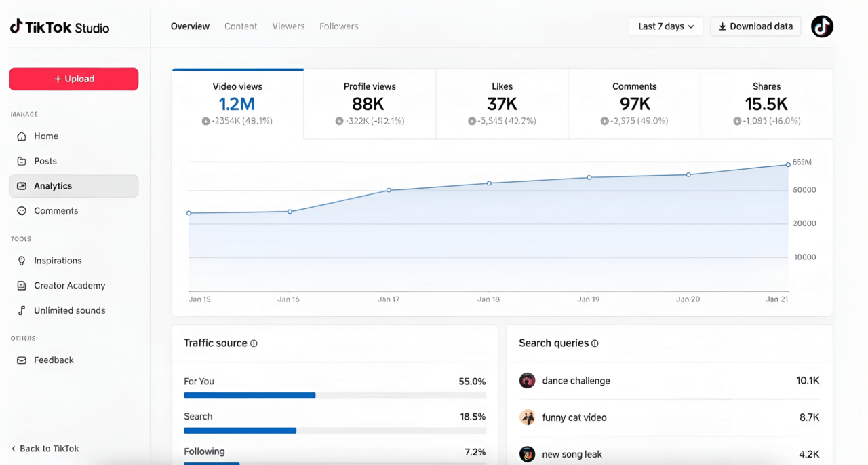Open the TikTok profile avatar
This screenshot has height=465, width=868.
822,26
